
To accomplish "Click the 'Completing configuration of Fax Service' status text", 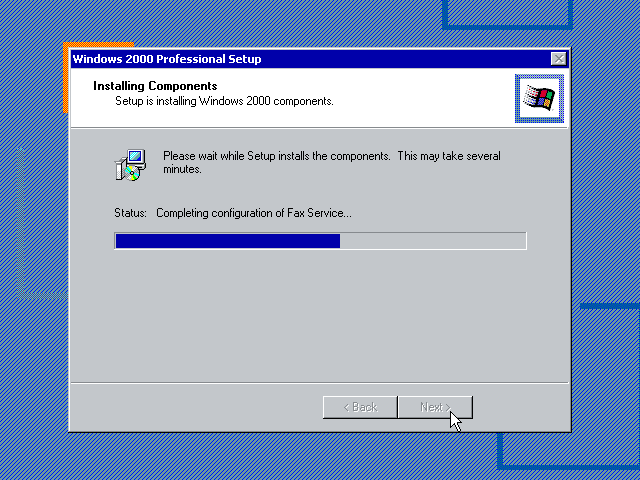I will click(x=253, y=213).
